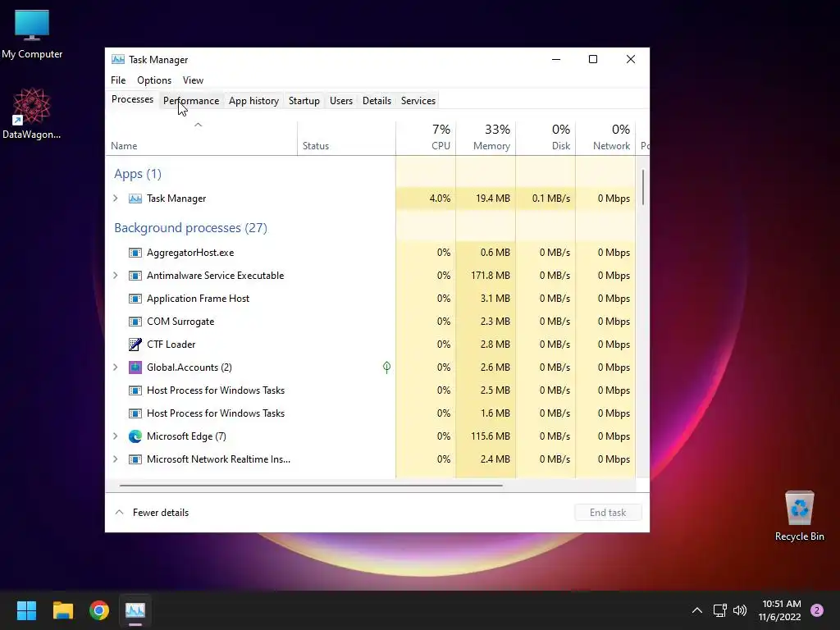Open File Explorer from the taskbar

(62, 610)
